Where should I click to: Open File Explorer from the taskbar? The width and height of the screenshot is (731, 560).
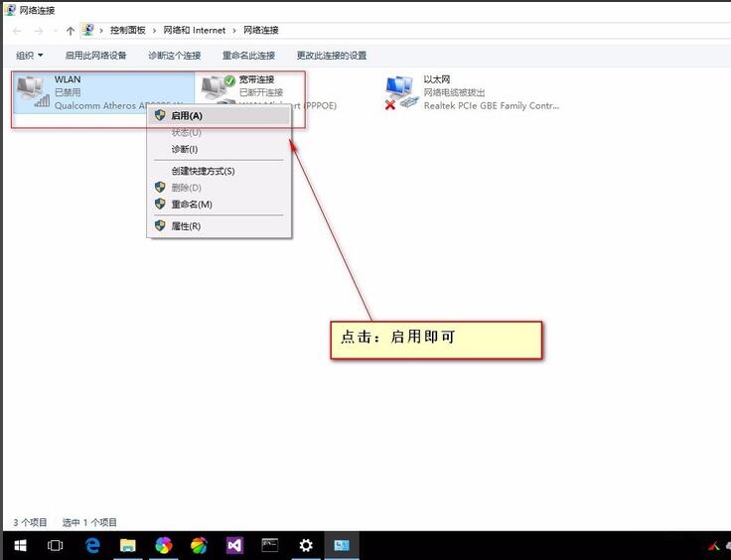point(128,545)
